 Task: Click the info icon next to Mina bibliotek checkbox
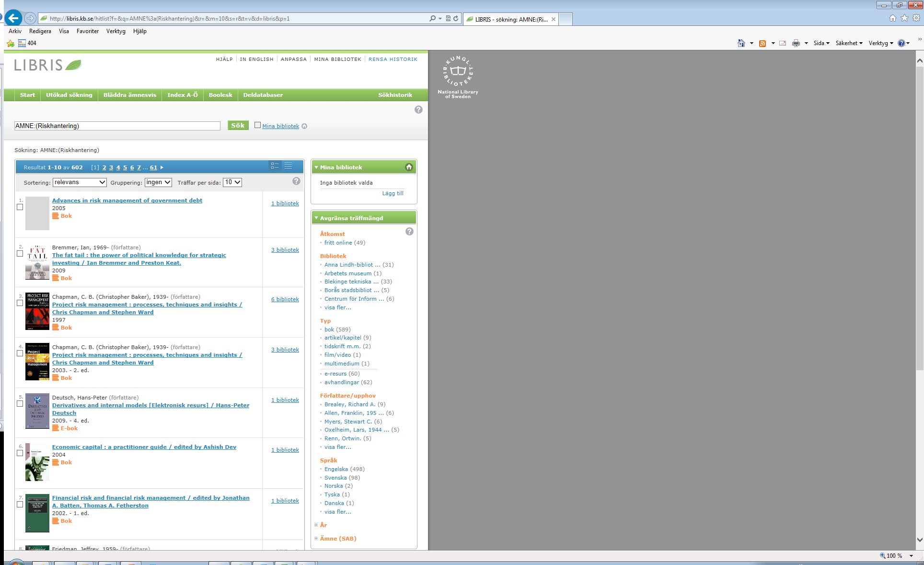pyautogui.click(x=304, y=126)
